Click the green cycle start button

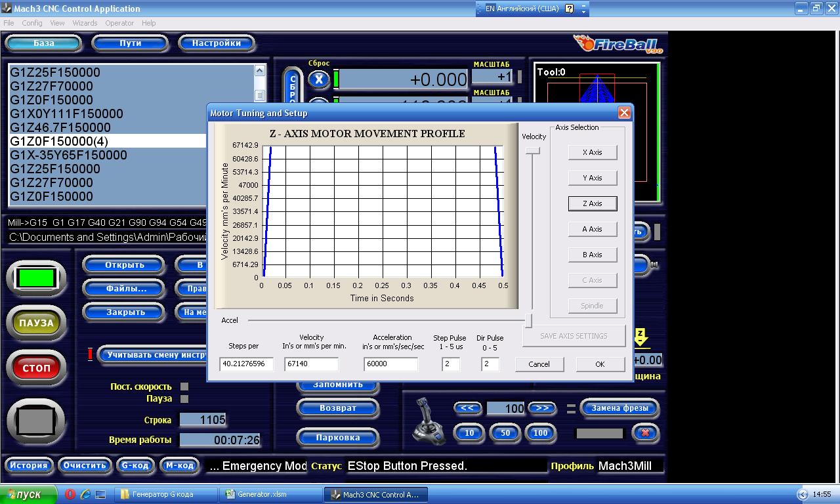36,278
